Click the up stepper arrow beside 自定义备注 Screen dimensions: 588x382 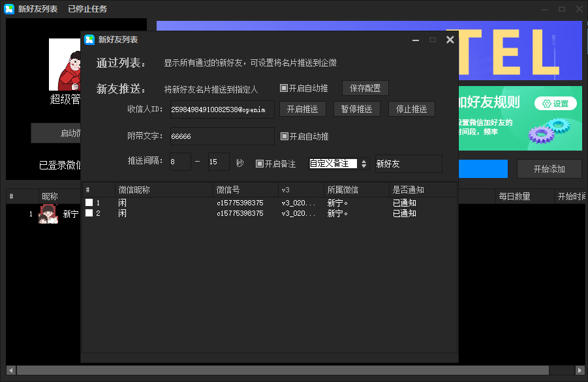tap(364, 160)
